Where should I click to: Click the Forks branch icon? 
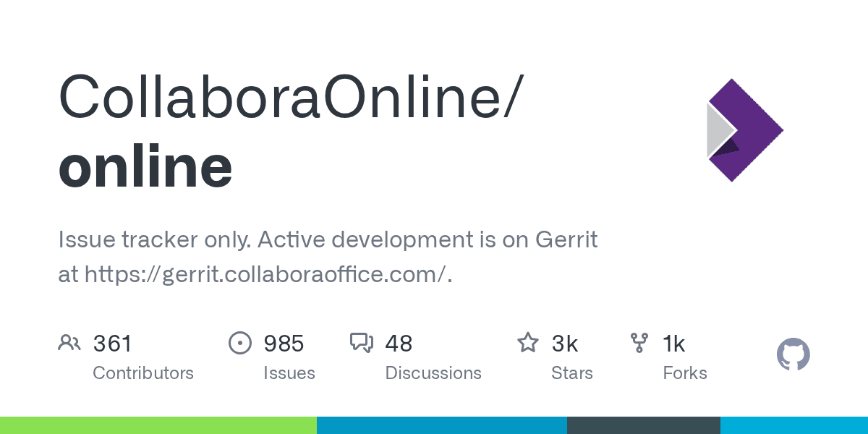pyautogui.click(x=639, y=343)
